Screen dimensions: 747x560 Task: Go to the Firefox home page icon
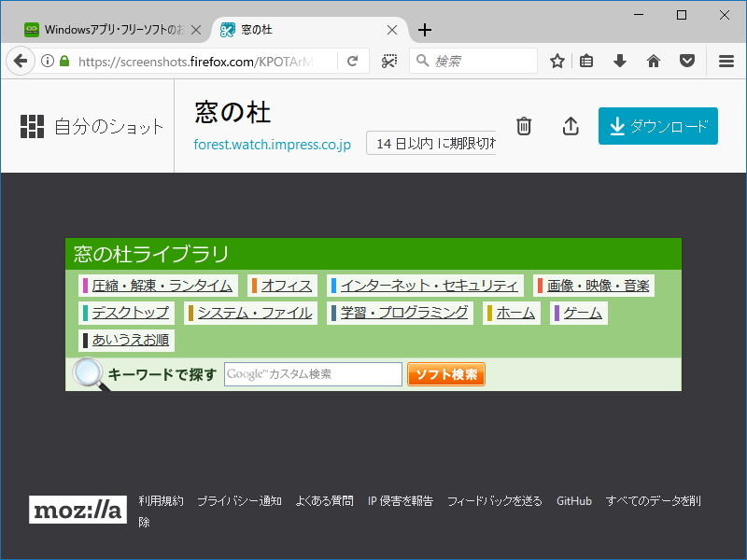point(653,61)
